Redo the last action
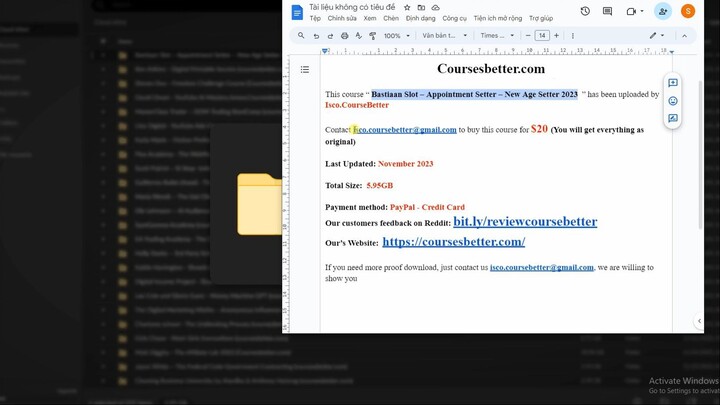The width and height of the screenshot is (720, 405). [330, 35]
